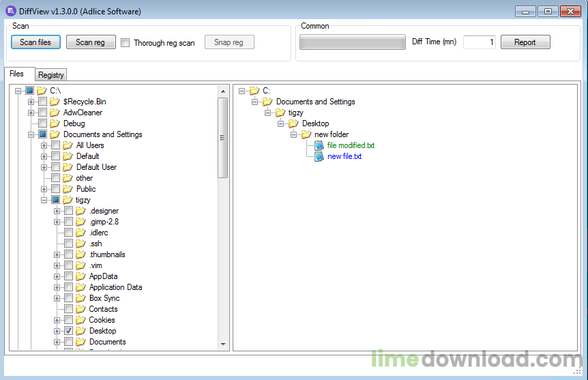
Task: Expand the $Recycle.Bin node
Action: 31,102
